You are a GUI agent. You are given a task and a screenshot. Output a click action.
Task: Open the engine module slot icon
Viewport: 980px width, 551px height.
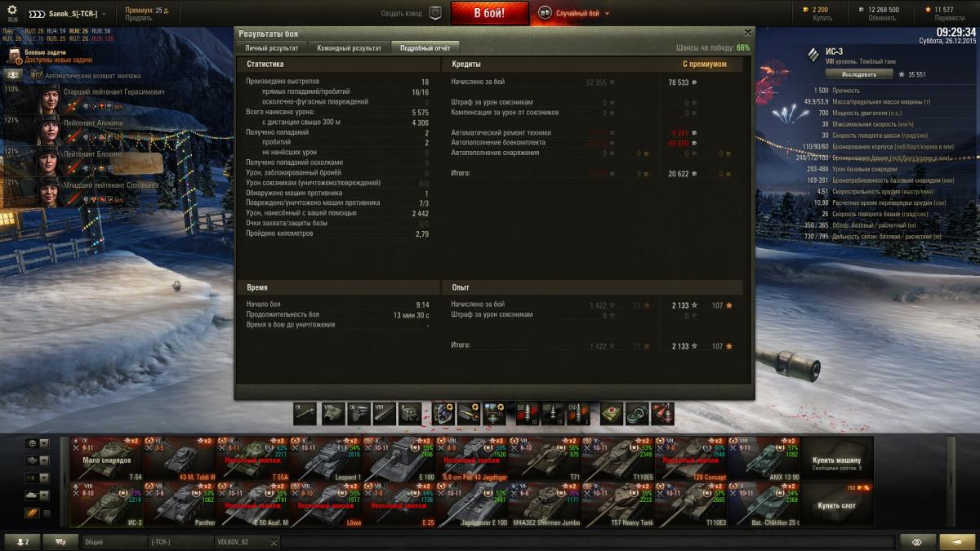click(357, 414)
